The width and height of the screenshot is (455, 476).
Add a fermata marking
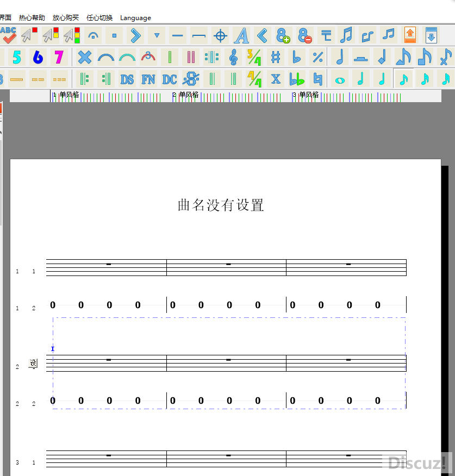[93, 35]
